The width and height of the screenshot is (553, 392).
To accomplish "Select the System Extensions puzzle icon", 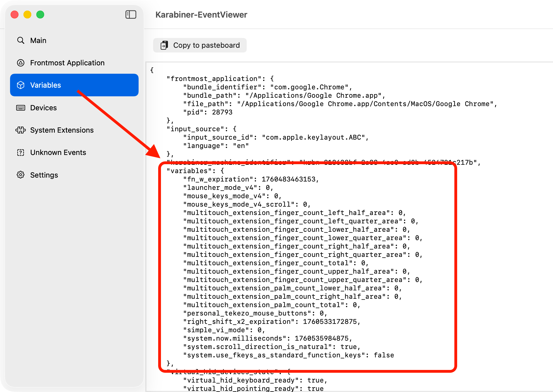I will point(21,130).
